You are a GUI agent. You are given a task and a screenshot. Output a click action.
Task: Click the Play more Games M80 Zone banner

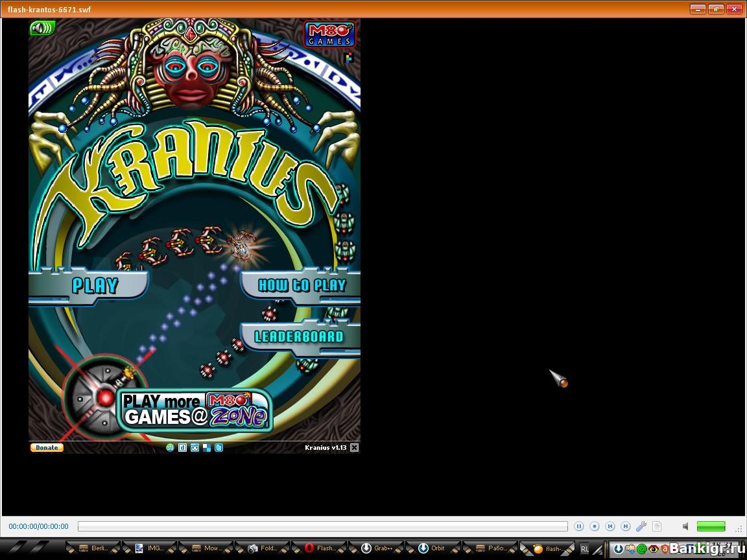(x=195, y=410)
